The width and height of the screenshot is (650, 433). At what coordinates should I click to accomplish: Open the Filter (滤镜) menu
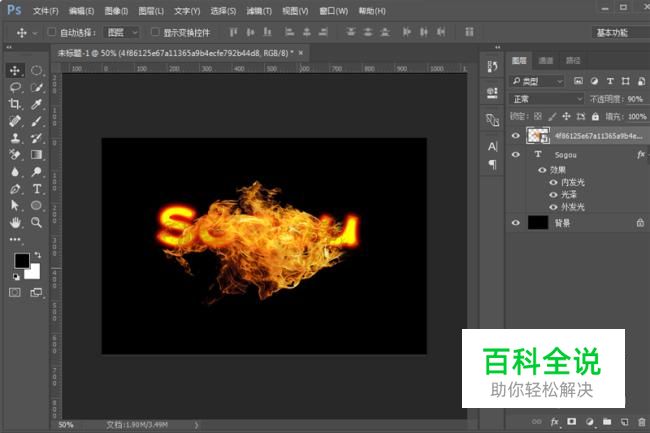(259, 11)
